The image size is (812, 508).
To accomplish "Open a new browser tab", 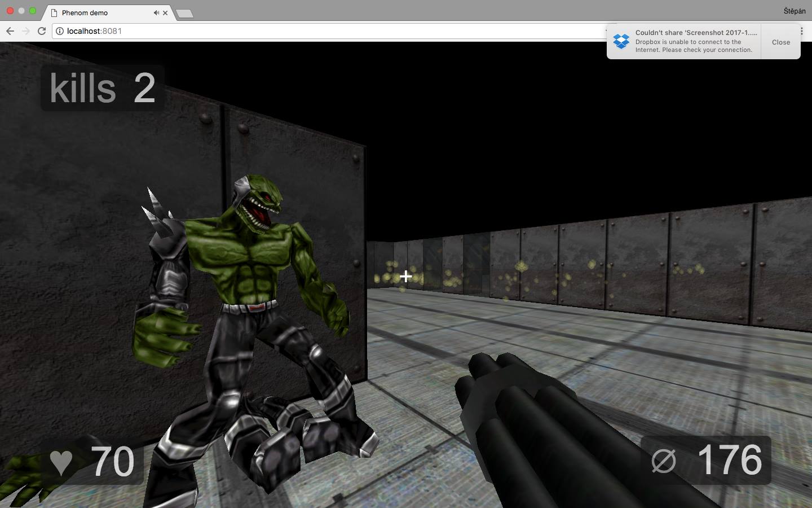I will [184, 14].
